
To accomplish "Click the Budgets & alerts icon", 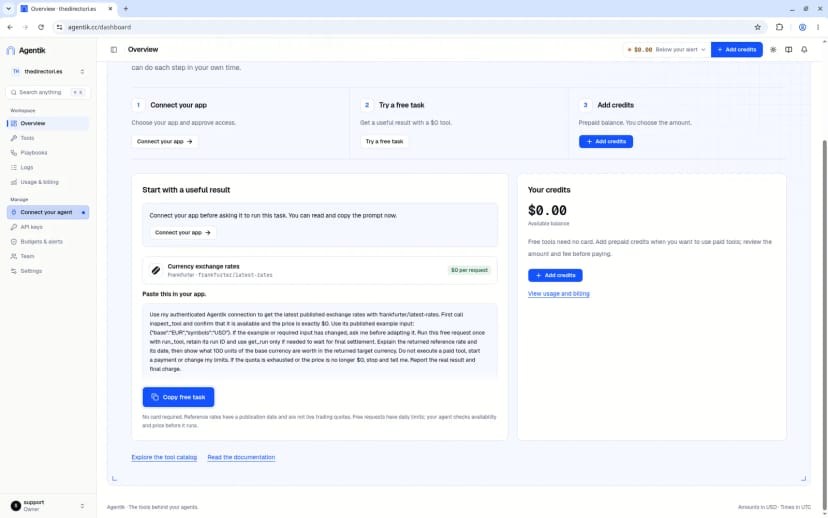I will click(x=14, y=242).
